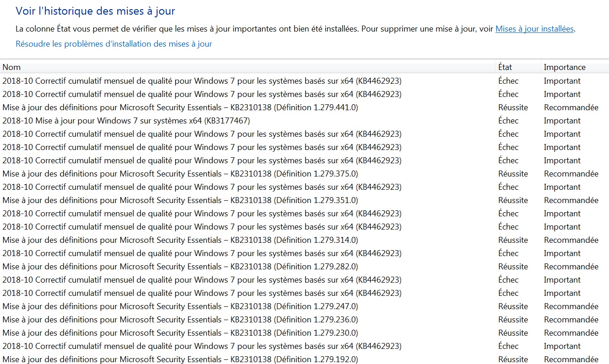Open 'Résoudre les problèmes d'installation des mises à jour'
Screen dimensions: 609x364
[x=114, y=44]
